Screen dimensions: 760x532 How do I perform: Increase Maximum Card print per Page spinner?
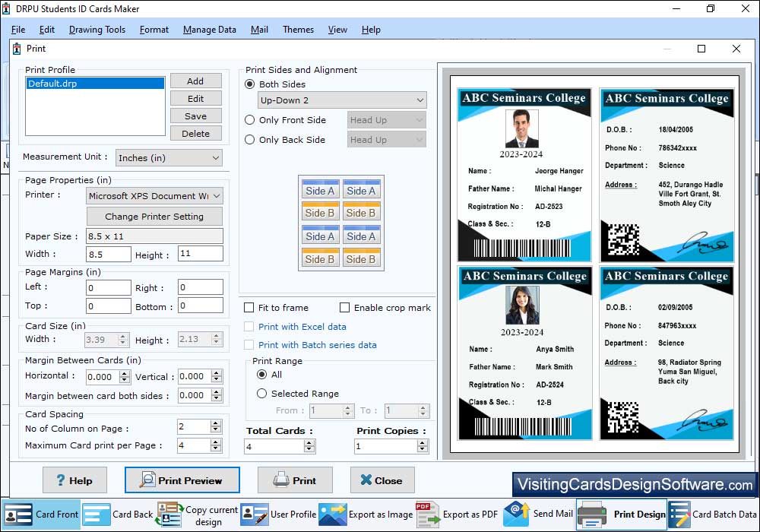[216, 442]
